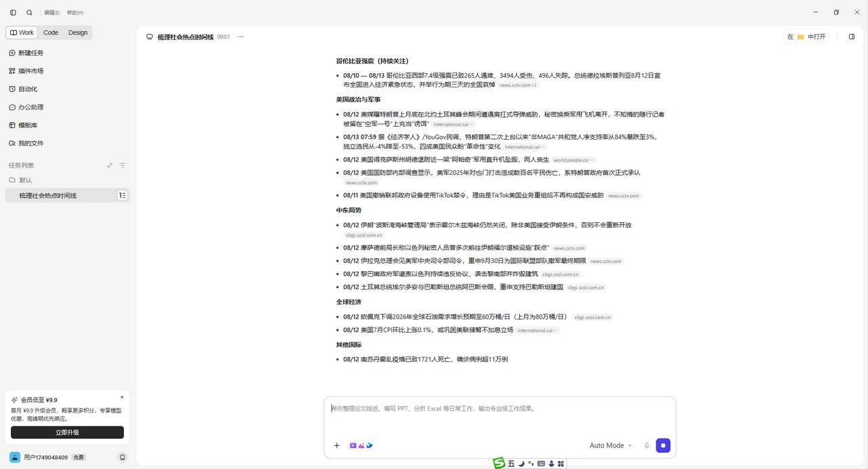Click heading 中东局势
868x469 pixels.
(x=349, y=210)
